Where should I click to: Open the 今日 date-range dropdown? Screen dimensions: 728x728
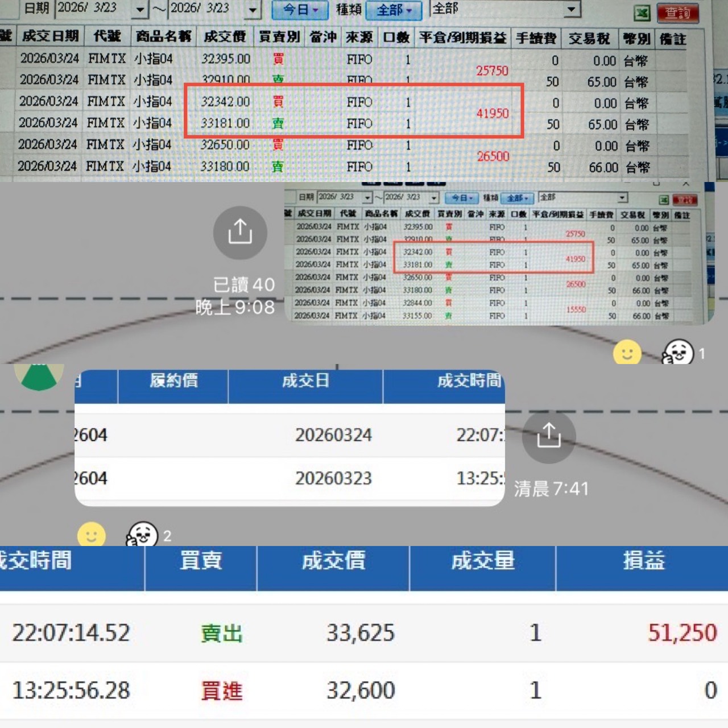coord(300,9)
